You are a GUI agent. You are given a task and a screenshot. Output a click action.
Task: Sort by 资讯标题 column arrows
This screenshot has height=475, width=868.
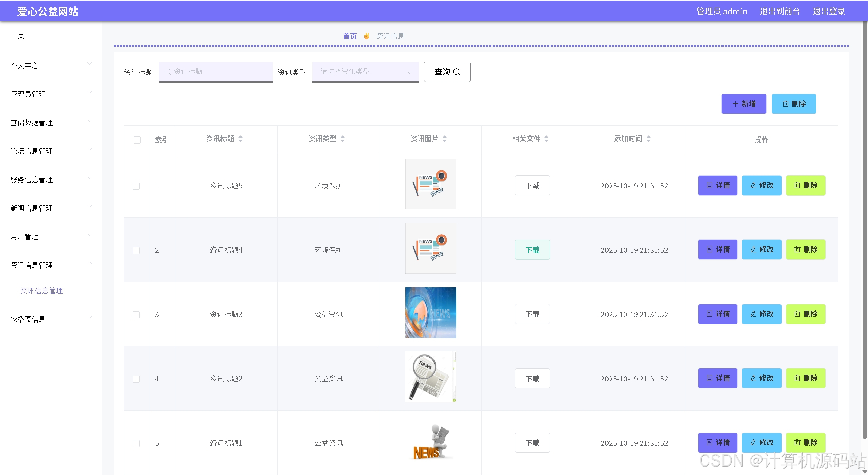click(240, 139)
